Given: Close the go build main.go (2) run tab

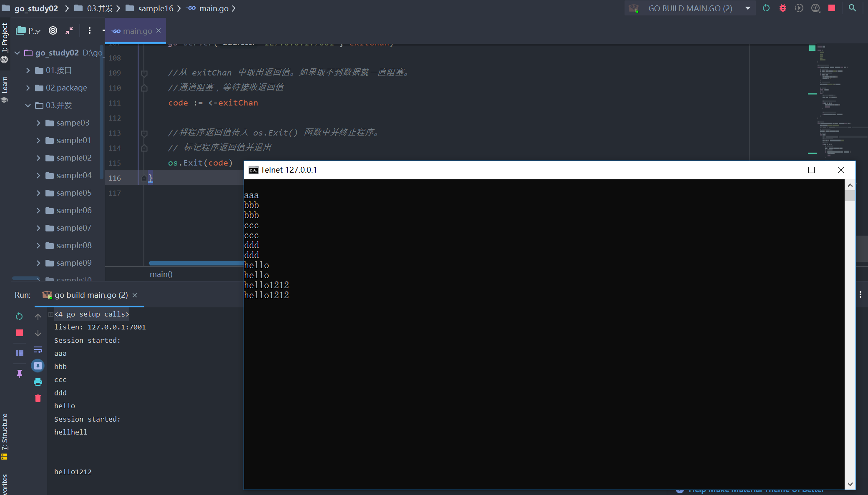Looking at the screenshot, I should (x=135, y=295).
